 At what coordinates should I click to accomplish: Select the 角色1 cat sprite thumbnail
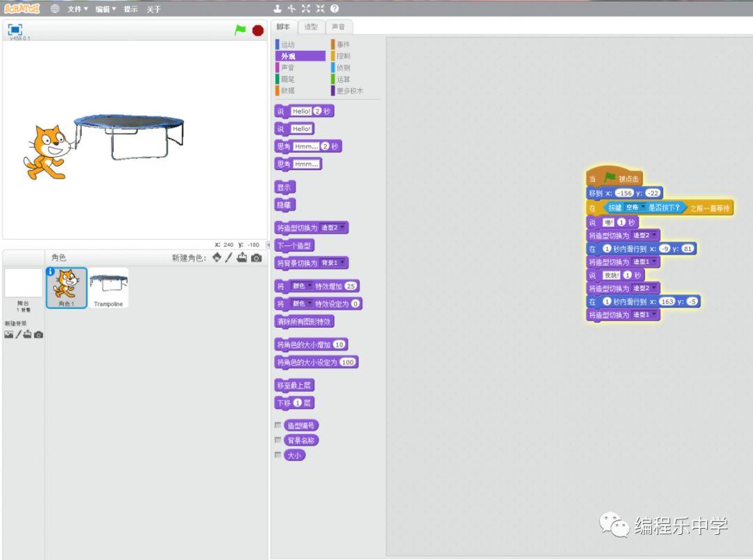tap(66, 288)
